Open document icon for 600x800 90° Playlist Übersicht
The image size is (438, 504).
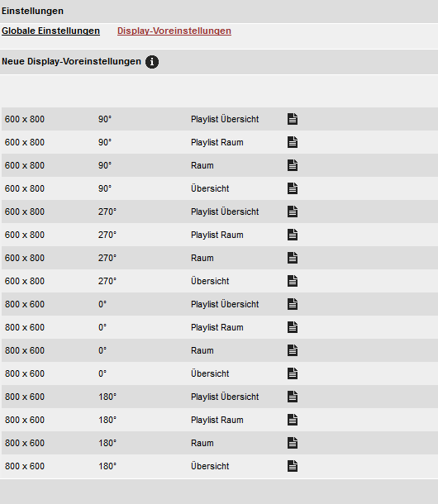pos(293,119)
